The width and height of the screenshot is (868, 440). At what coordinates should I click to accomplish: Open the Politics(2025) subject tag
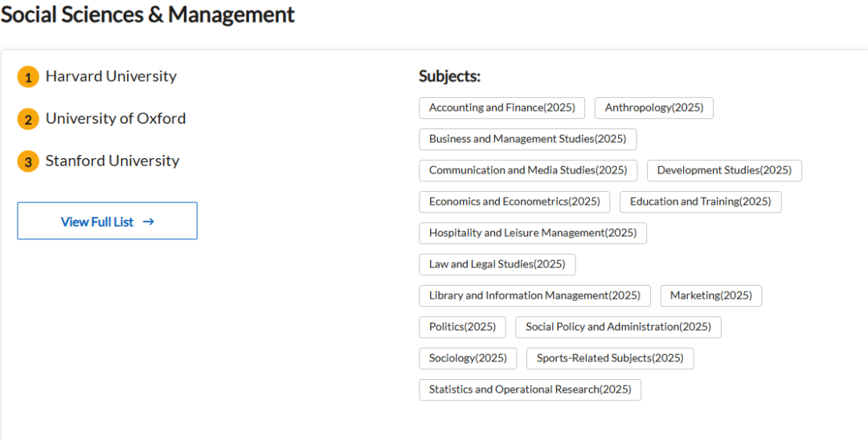(x=462, y=328)
